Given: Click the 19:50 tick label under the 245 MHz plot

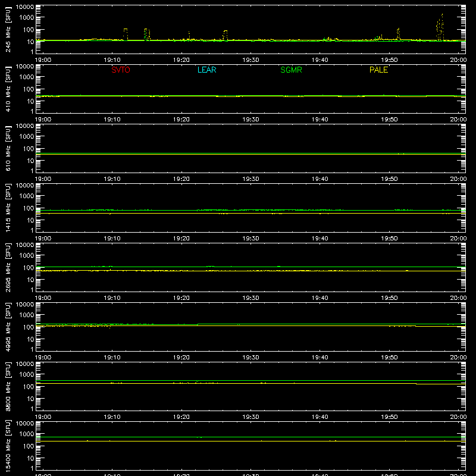Looking at the screenshot, I should [x=389, y=60].
